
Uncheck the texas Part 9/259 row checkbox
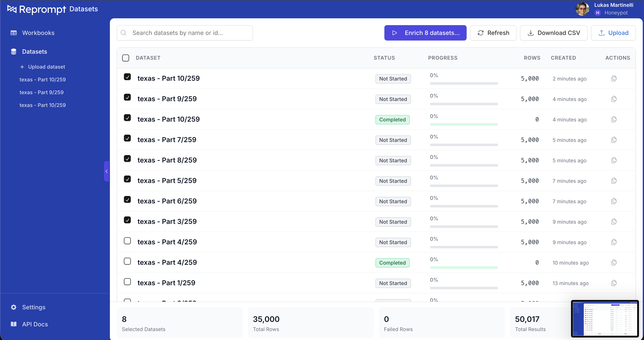click(127, 97)
